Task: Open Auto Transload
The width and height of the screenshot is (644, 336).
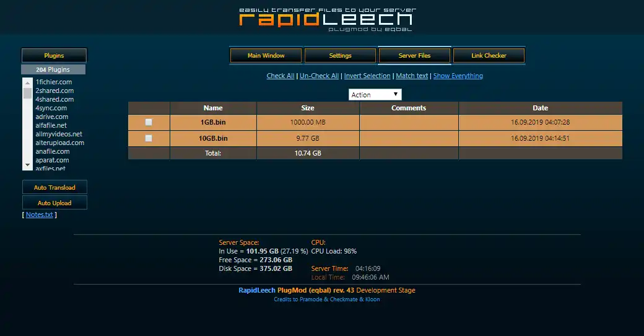Action: [54, 187]
